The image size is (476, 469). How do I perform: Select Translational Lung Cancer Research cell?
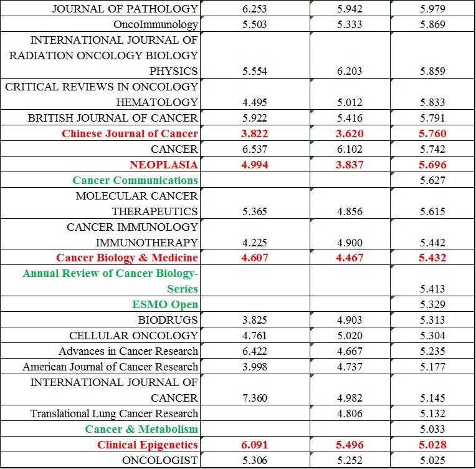coord(100,413)
